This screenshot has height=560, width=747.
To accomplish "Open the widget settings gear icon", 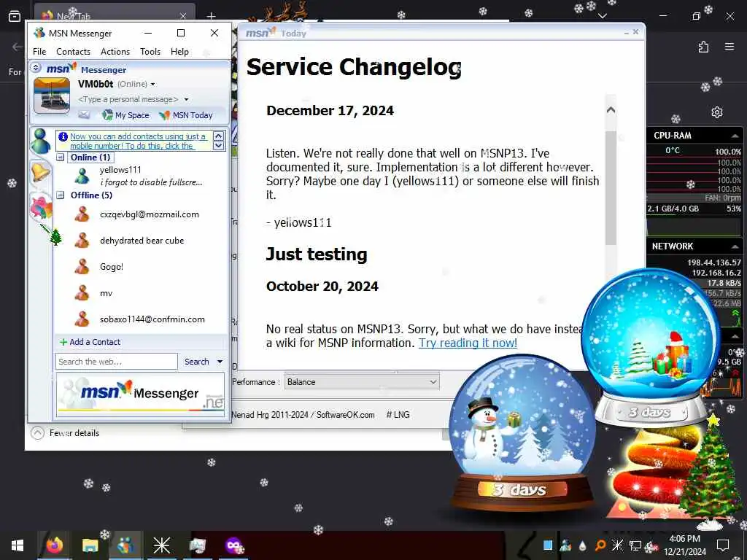I will point(716,112).
